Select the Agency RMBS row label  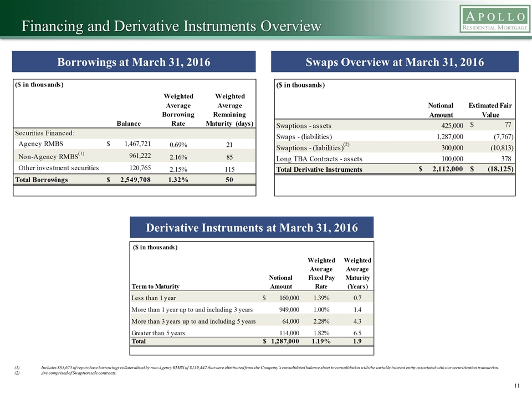tap(41, 144)
